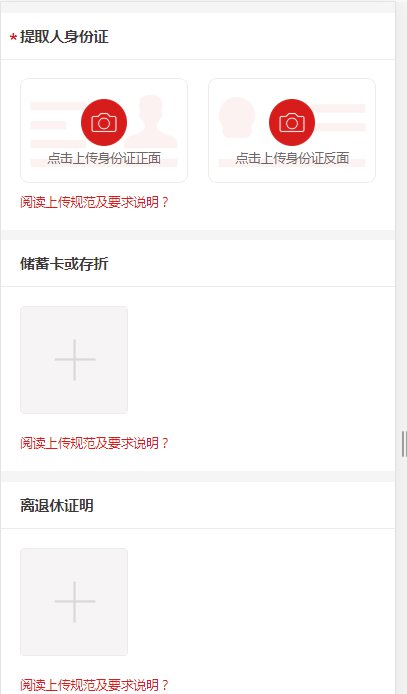Click the gray upload thumbnail box for 储蓄卡或存折
Viewport: 407px width, 694px height.
74,360
